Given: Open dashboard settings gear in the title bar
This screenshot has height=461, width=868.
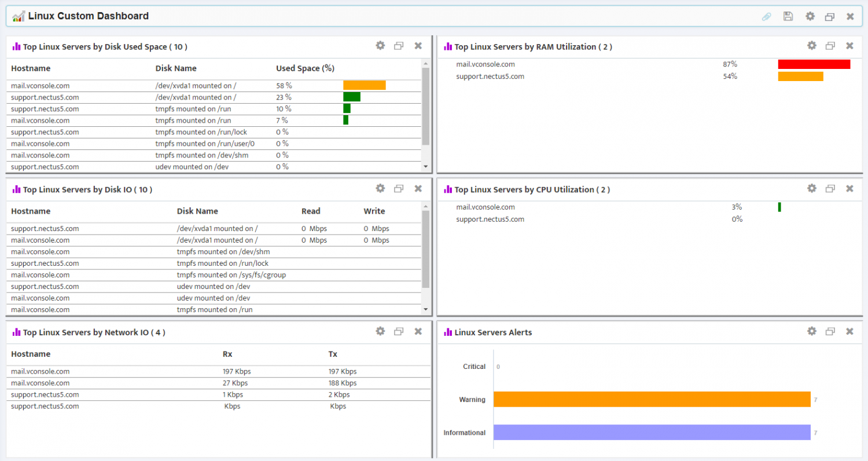Looking at the screenshot, I should click(810, 16).
